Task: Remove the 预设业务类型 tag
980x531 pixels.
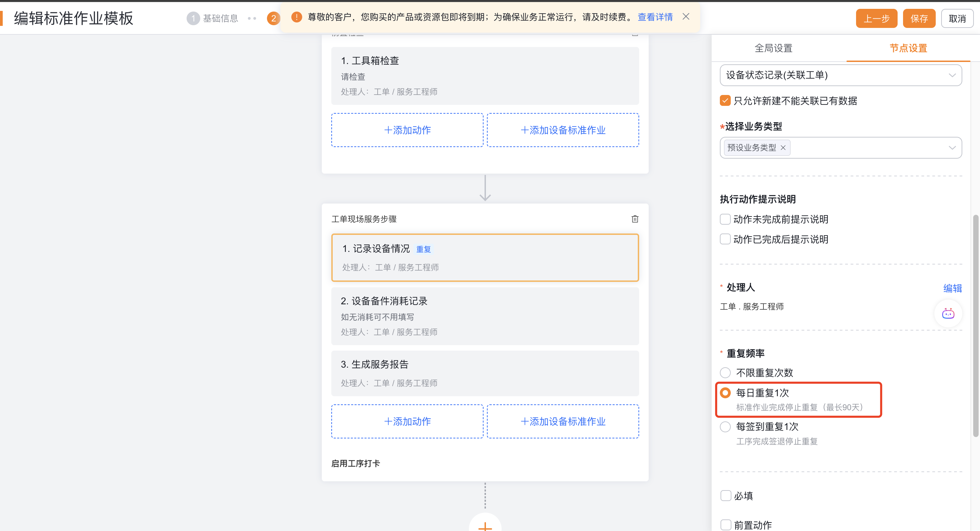Action: click(783, 148)
